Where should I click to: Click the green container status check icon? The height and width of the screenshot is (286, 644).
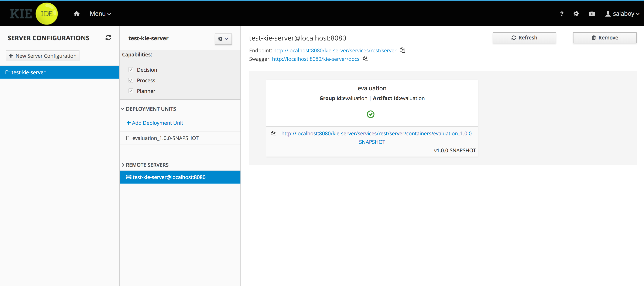370,114
